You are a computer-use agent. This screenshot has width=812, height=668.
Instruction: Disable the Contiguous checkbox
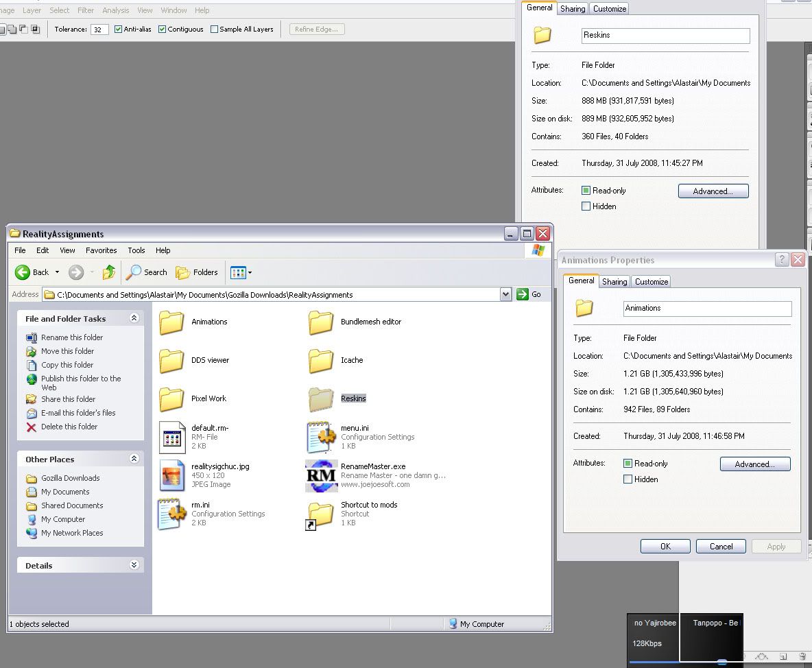(x=163, y=29)
